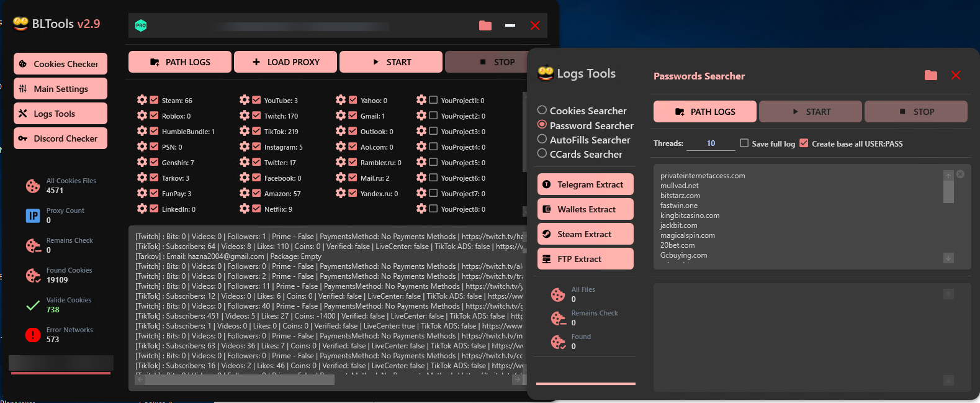Screen dimensions: 980x403
Task: Click LOAD PROXY button
Action: pyautogui.click(x=285, y=62)
